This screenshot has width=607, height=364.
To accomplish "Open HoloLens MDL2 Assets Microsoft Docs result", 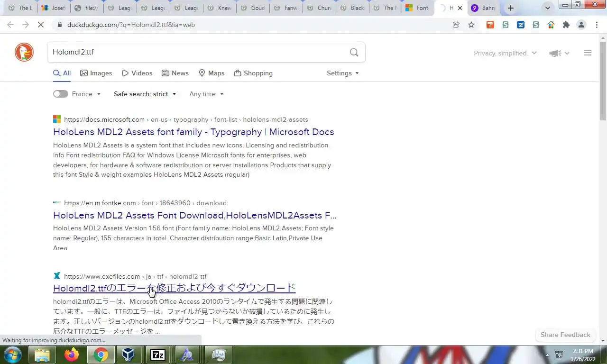I will pyautogui.click(x=193, y=132).
